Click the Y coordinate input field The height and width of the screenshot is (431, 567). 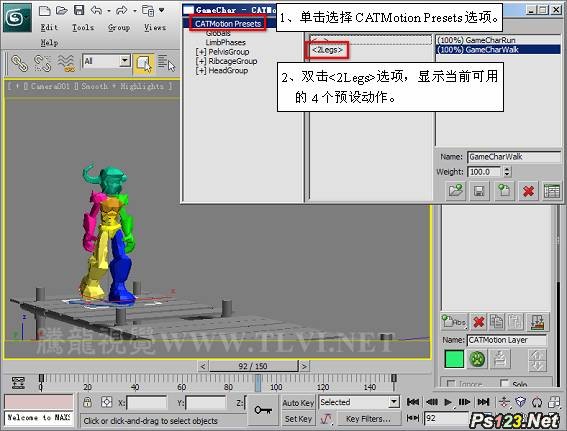206,403
